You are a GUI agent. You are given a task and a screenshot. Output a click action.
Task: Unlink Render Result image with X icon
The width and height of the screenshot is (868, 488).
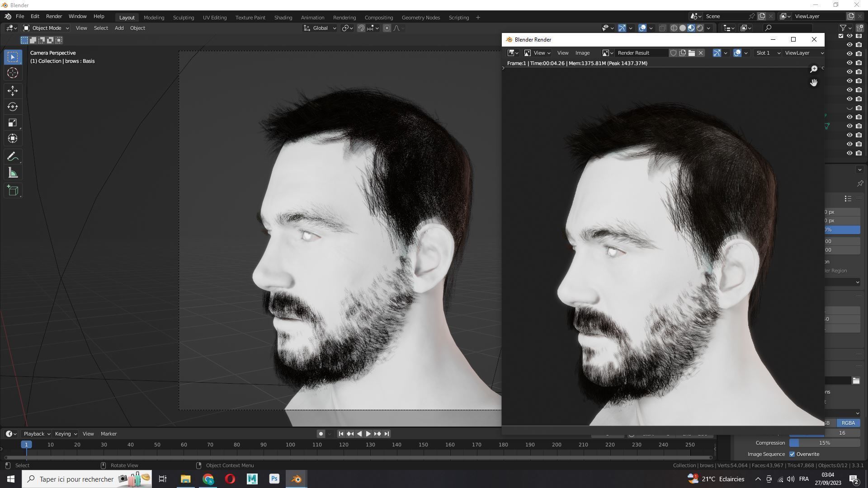[701, 53]
